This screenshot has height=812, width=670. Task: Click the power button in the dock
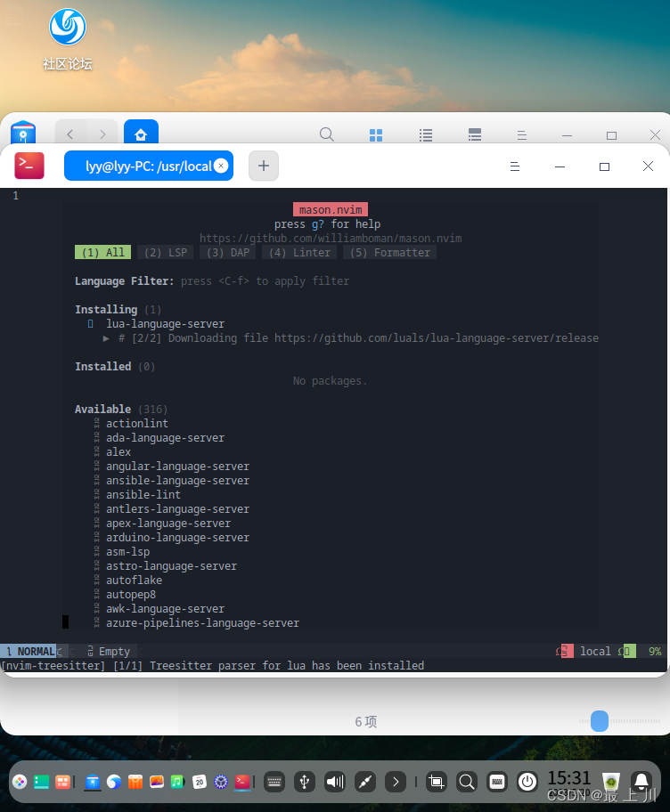[527, 782]
